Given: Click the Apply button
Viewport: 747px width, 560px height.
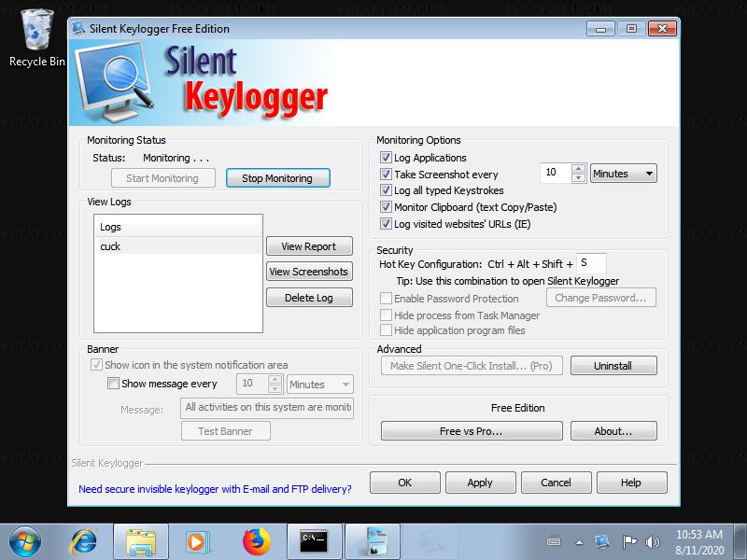Looking at the screenshot, I should click(480, 483).
